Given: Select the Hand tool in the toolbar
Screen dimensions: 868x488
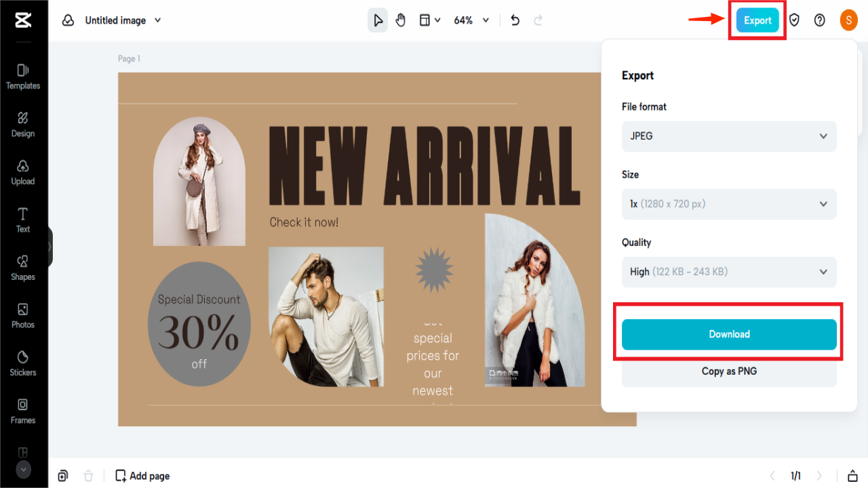Looking at the screenshot, I should [400, 20].
